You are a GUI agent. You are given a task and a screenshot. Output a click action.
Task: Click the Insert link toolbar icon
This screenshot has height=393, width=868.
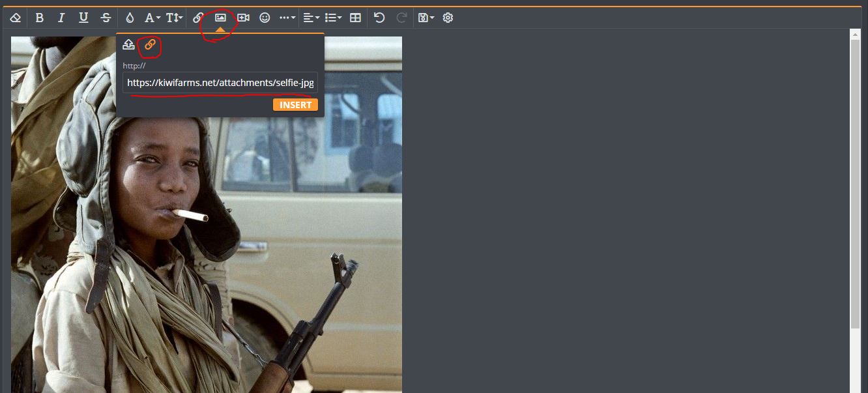point(198,18)
